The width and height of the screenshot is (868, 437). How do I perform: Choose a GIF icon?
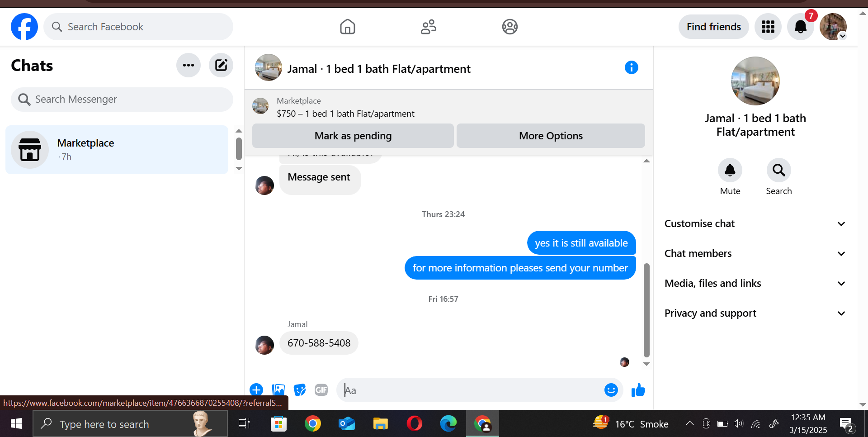[x=321, y=389]
